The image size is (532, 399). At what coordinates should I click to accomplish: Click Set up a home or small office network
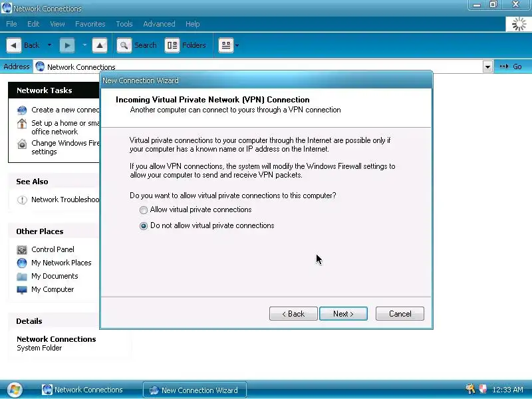(65, 127)
